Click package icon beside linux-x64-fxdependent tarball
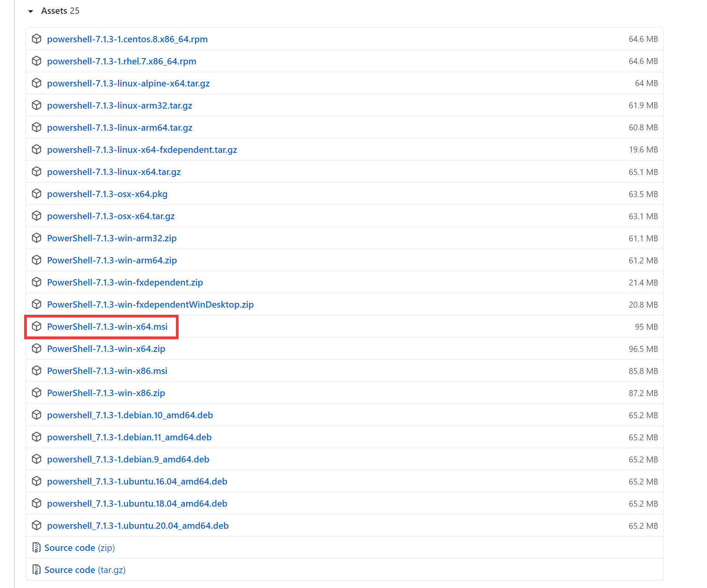The height and width of the screenshot is (588, 707). pyautogui.click(x=36, y=149)
